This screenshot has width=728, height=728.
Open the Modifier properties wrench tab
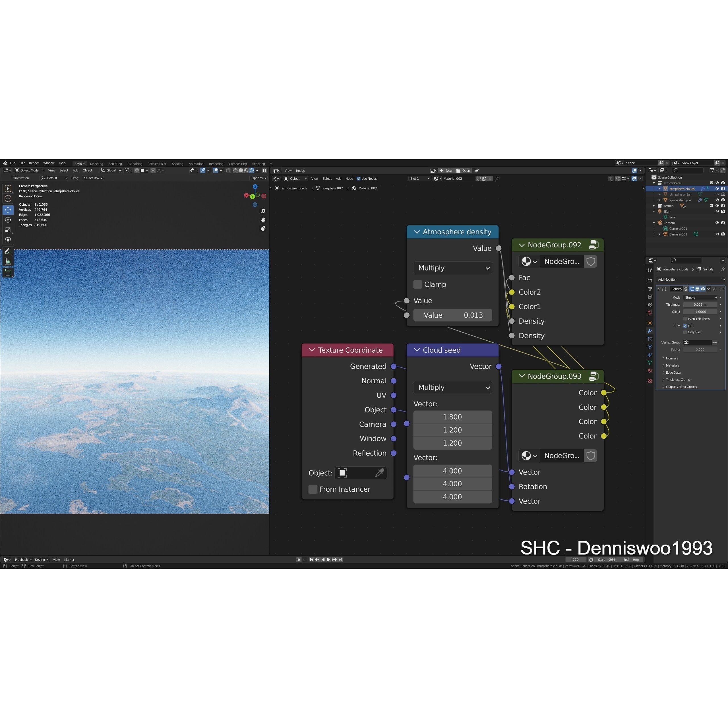tap(650, 331)
